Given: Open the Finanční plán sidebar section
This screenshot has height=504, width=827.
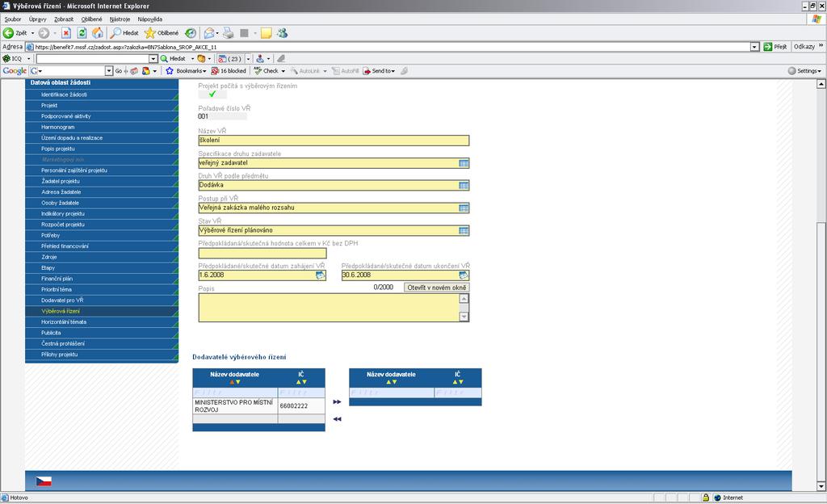Looking at the screenshot, I should pos(102,279).
